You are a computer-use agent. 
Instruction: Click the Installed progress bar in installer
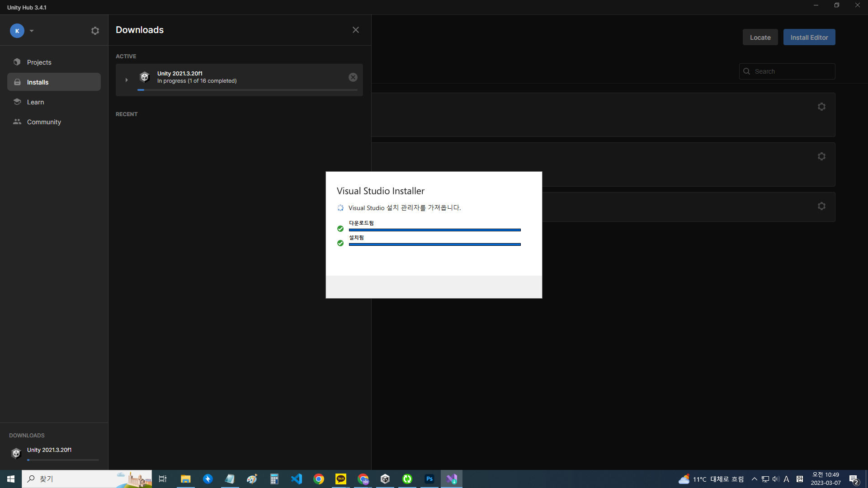(x=435, y=244)
